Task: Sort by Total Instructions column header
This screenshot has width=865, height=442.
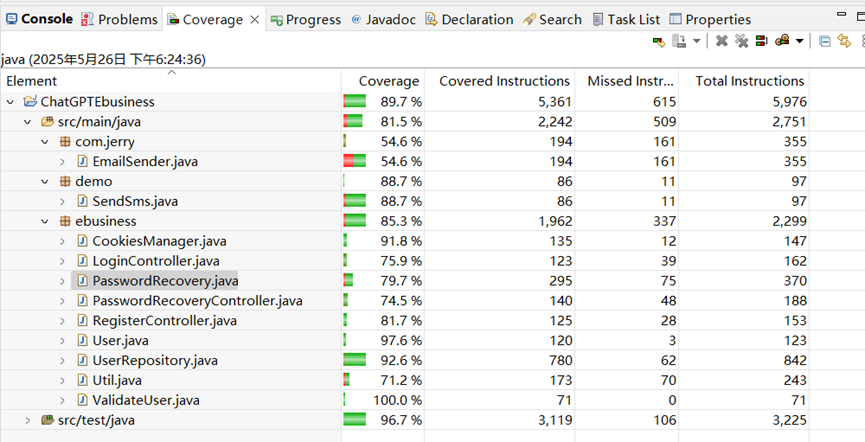Action: [749, 81]
